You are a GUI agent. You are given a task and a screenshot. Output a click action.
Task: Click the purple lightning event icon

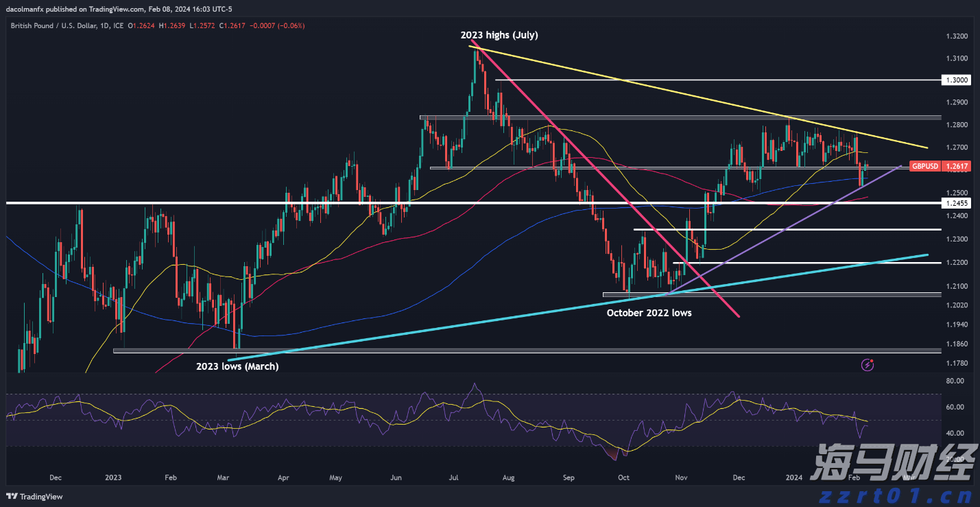pos(868,365)
